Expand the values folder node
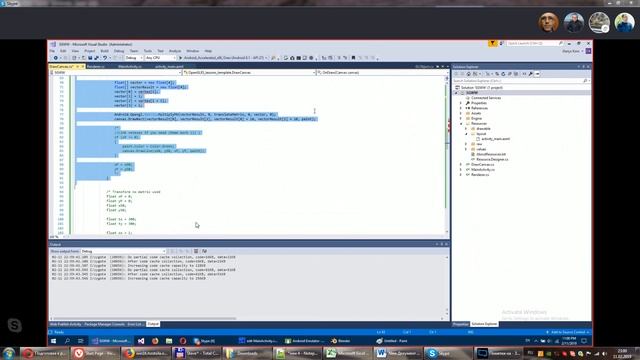 466,149
